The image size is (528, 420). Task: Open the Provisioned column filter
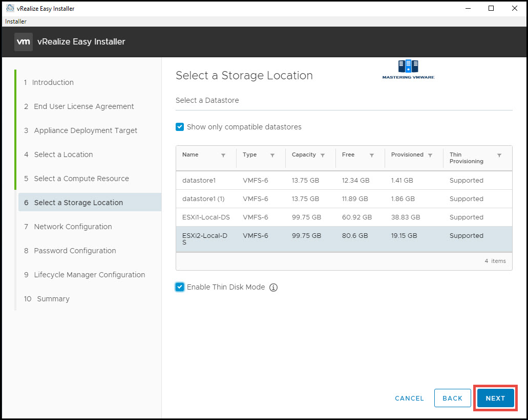coord(430,154)
